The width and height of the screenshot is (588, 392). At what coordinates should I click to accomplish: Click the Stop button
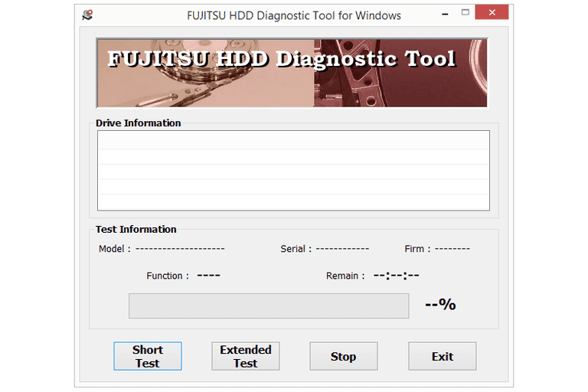point(344,356)
